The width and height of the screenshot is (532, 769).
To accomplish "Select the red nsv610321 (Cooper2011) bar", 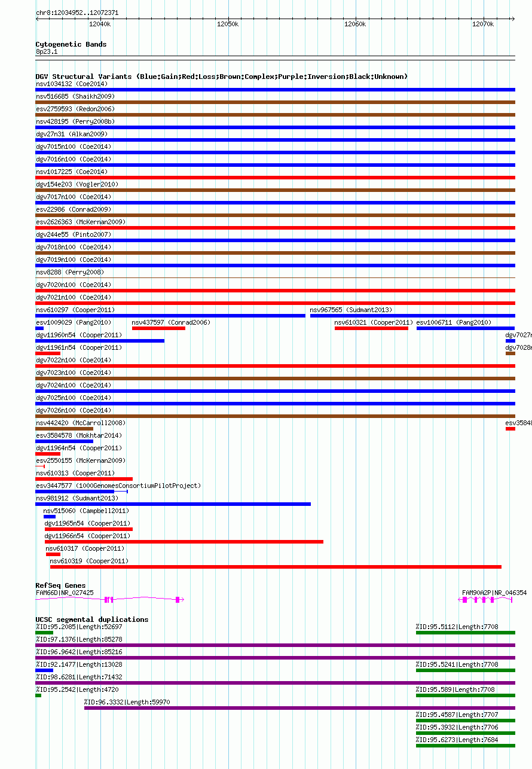I will pyautogui.click(x=371, y=328).
